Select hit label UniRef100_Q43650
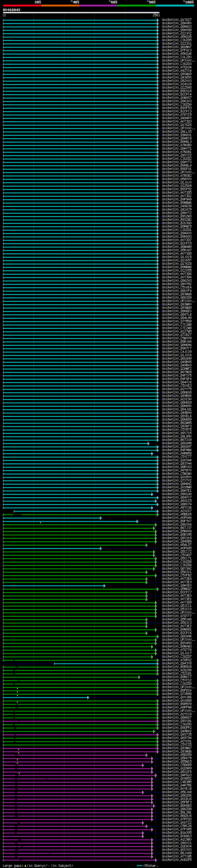Image resolution: width=197 pixels, height=868 pixels. coord(177,78)
